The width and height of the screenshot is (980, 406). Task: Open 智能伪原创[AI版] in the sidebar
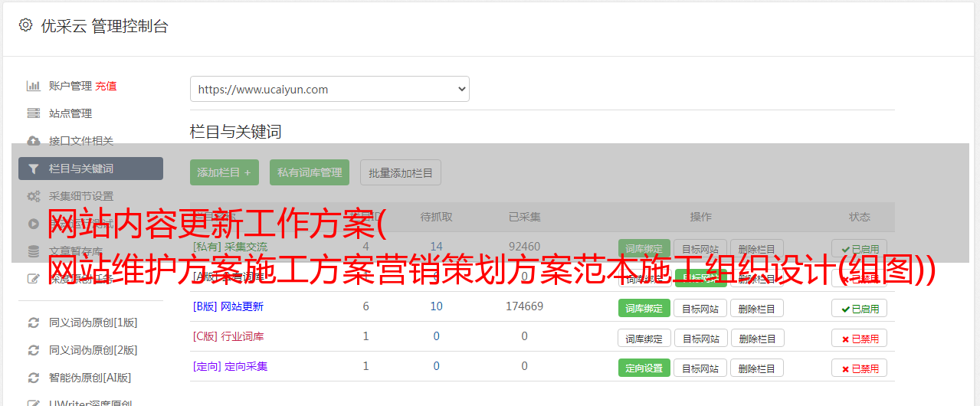tap(90, 378)
